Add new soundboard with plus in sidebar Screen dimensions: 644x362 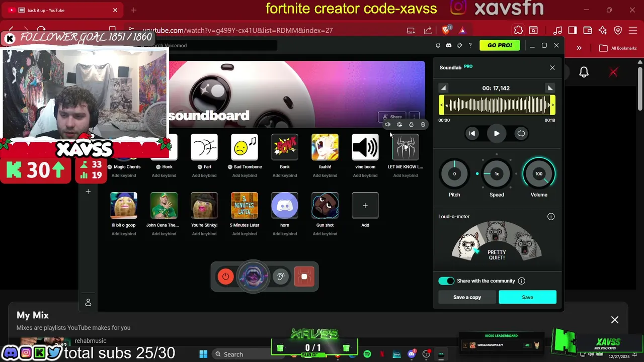[x=88, y=192]
